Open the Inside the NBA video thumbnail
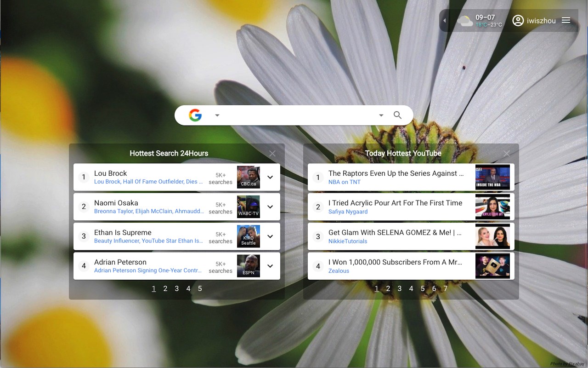588x368 pixels. coord(493,177)
